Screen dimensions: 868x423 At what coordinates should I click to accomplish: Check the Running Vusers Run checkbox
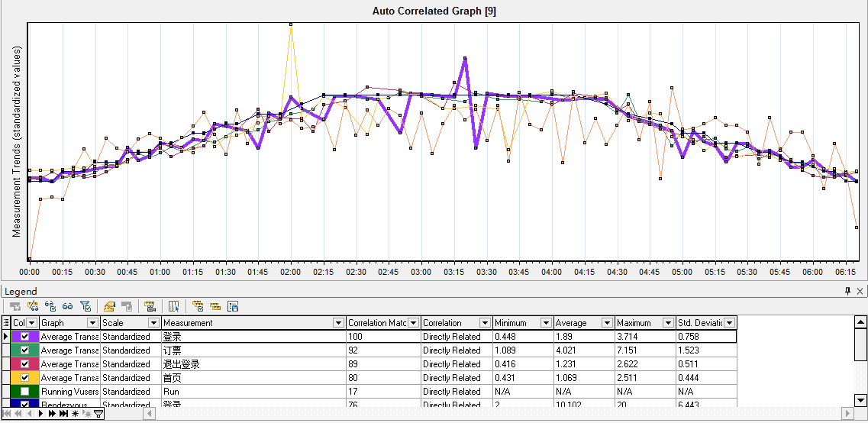click(24, 392)
